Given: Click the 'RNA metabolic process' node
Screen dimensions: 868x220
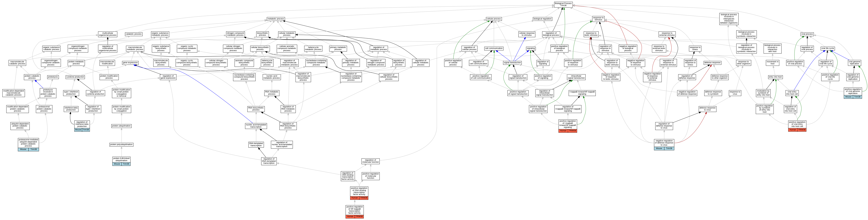Looking at the screenshot, I should click(x=272, y=93).
